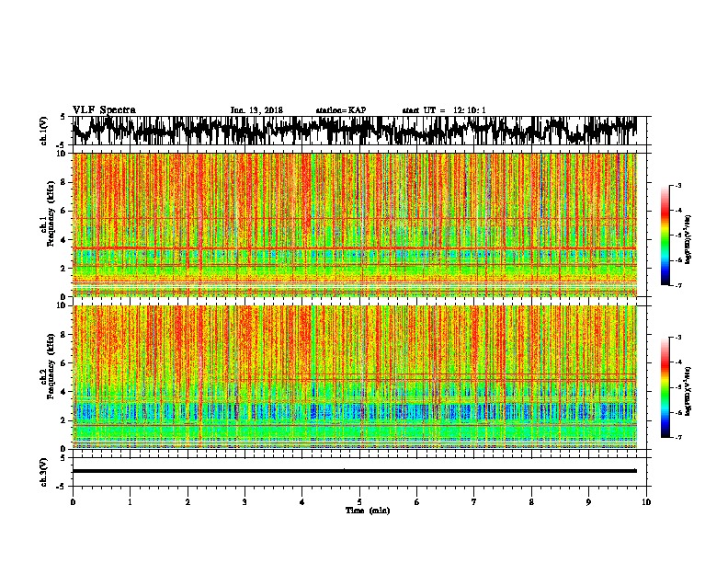This screenshot has height=563, width=728.
Task: Click the "6" kHz tick on ch.2 spectrogram
Action: (64, 362)
